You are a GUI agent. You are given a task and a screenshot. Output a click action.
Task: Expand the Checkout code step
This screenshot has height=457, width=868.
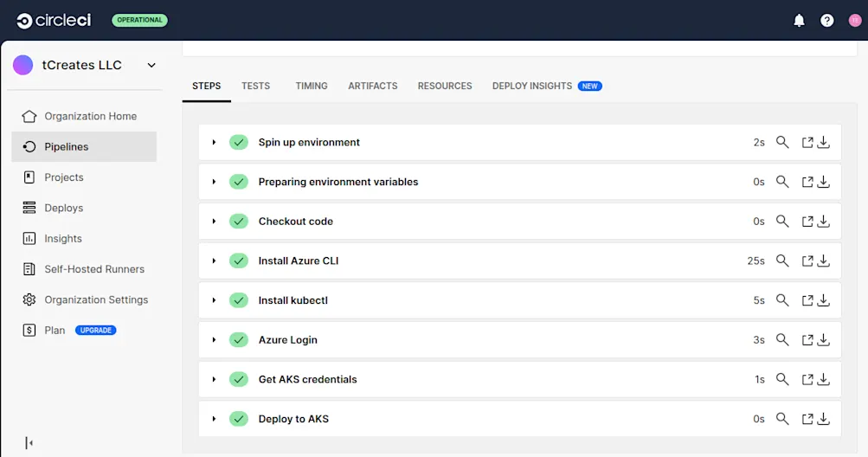[x=214, y=221]
